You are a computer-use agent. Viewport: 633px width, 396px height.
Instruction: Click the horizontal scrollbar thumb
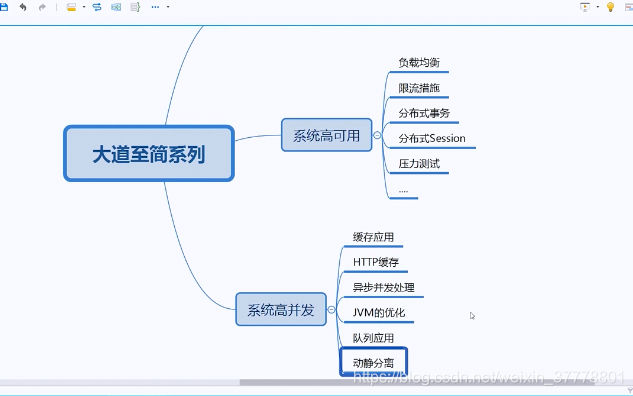click(417, 382)
